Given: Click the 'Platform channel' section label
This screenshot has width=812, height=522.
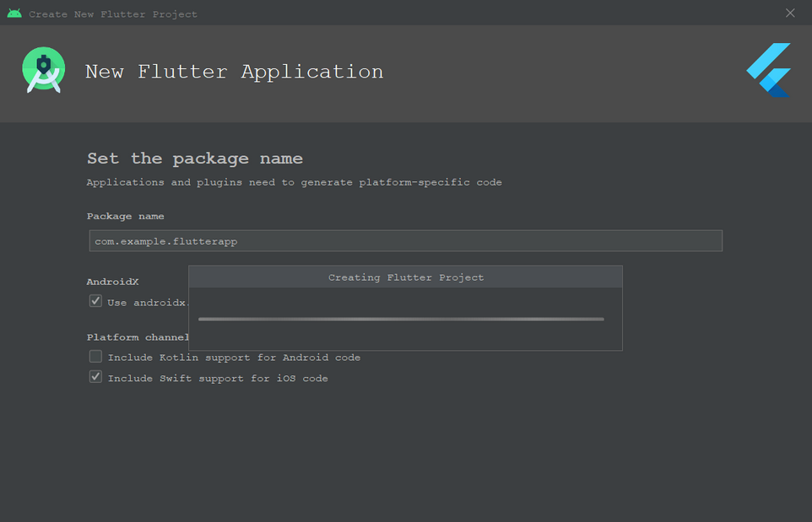Looking at the screenshot, I should pyautogui.click(x=138, y=337).
